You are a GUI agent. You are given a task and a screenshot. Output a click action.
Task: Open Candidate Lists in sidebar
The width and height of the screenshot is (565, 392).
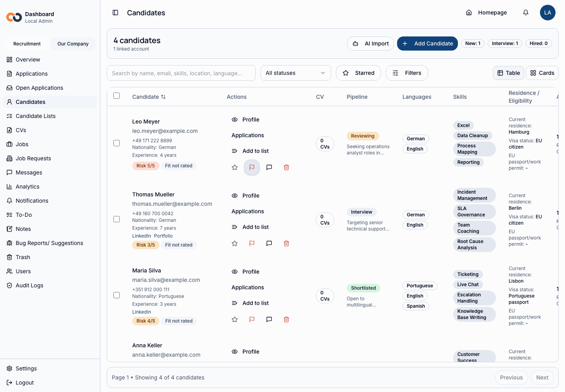click(50, 116)
